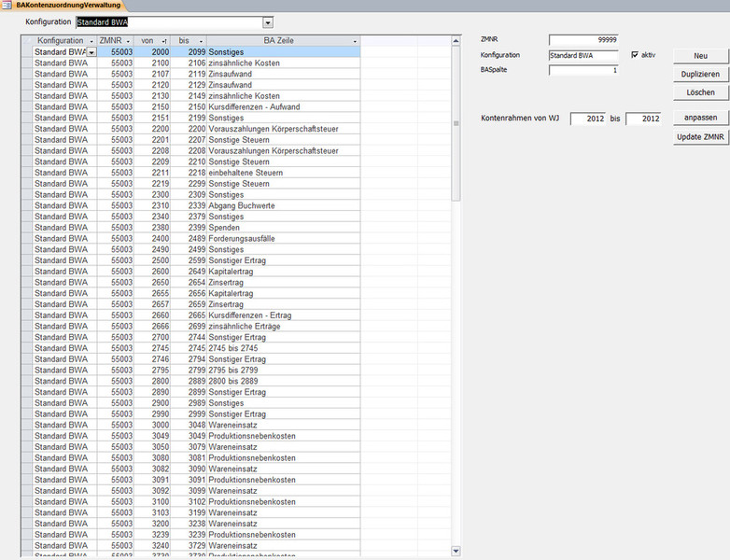Open the Konfiguration column header filter arrow

(x=91, y=41)
